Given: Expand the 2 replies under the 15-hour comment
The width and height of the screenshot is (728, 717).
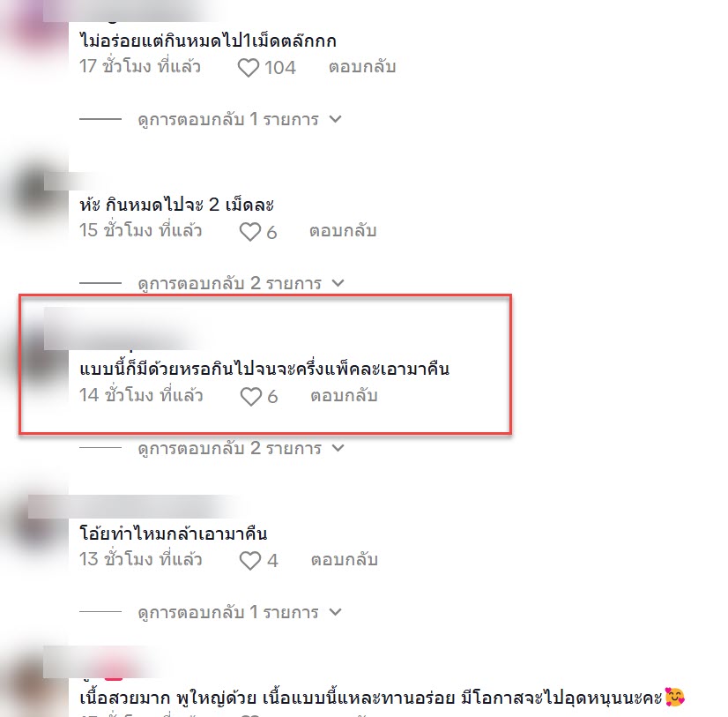Looking at the screenshot, I should 241,283.
